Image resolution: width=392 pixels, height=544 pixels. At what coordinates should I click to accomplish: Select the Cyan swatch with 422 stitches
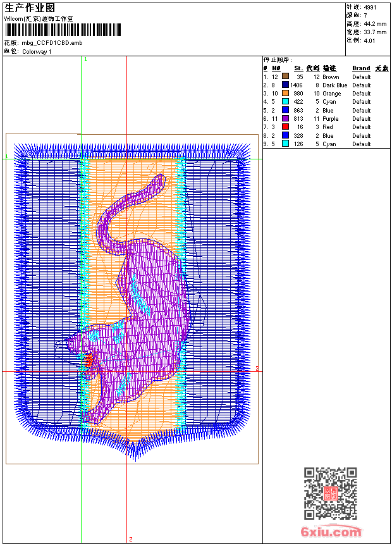coord(285,102)
